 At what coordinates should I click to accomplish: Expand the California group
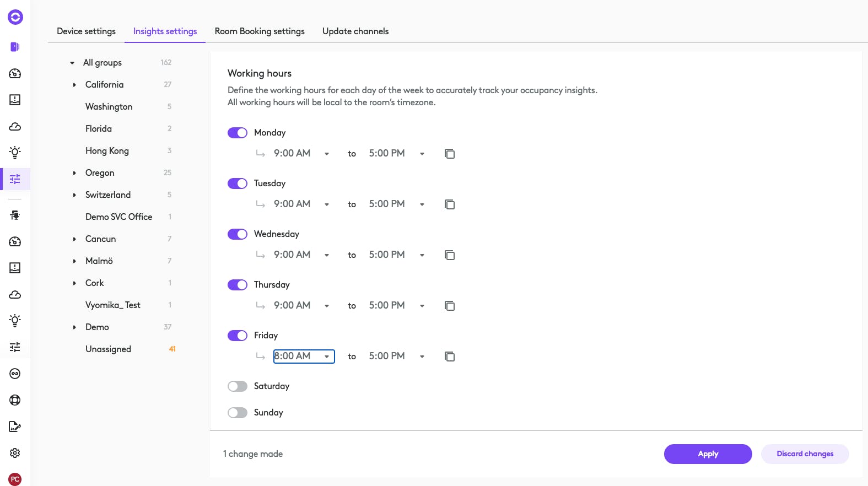pyautogui.click(x=74, y=85)
